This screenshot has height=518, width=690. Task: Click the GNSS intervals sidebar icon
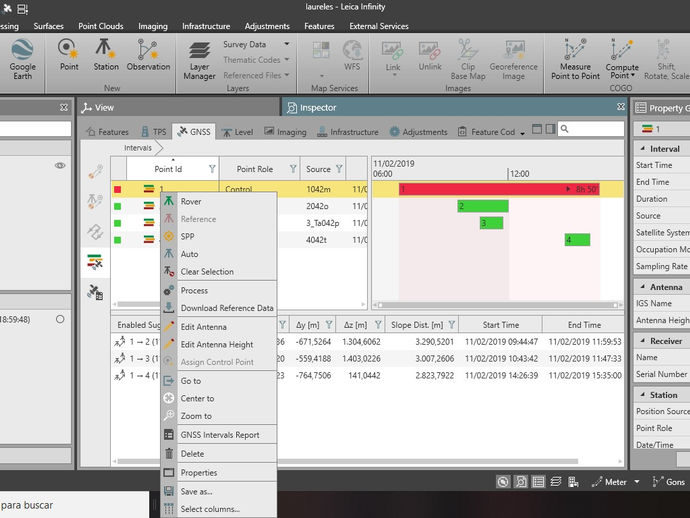point(95,262)
